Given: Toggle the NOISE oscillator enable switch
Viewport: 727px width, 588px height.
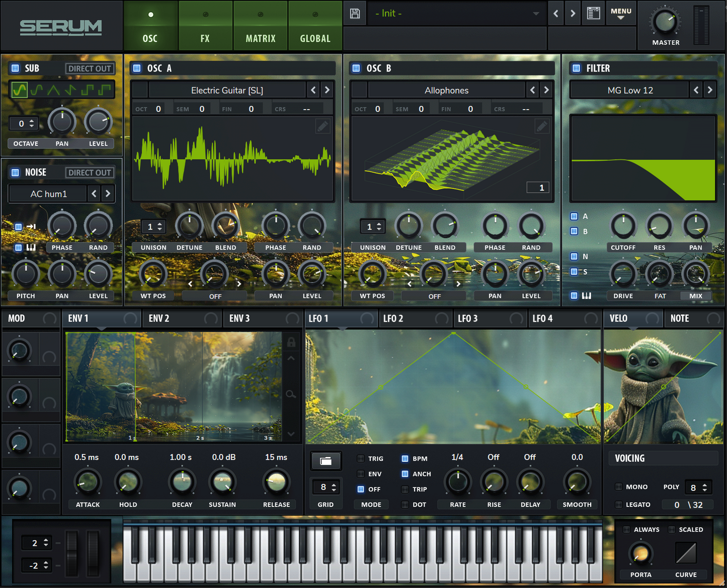Looking at the screenshot, I should point(15,173).
